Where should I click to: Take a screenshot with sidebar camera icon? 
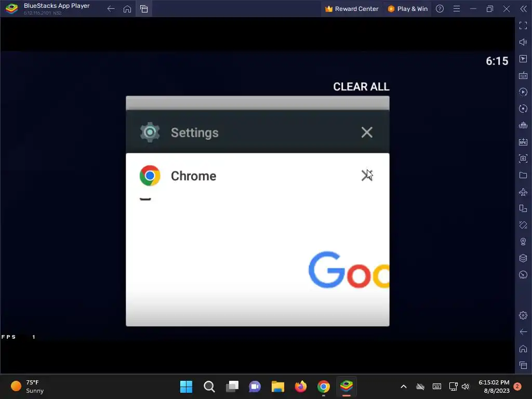[523, 158]
